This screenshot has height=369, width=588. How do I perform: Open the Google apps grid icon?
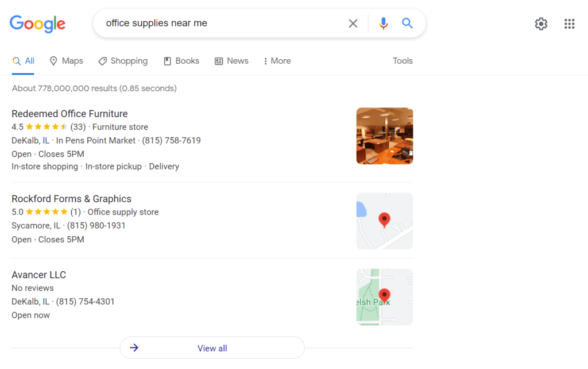[569, 24]
